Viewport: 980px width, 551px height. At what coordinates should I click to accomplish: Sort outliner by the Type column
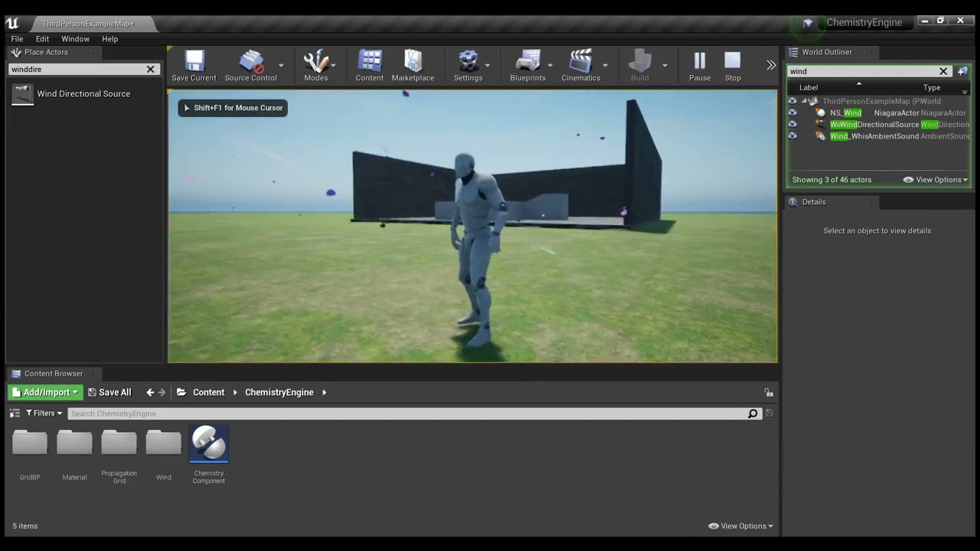931,87
